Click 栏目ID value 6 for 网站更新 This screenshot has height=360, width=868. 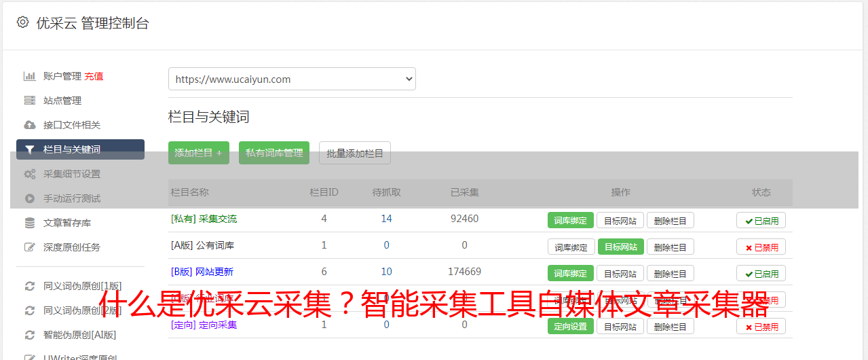pos(324,272)
